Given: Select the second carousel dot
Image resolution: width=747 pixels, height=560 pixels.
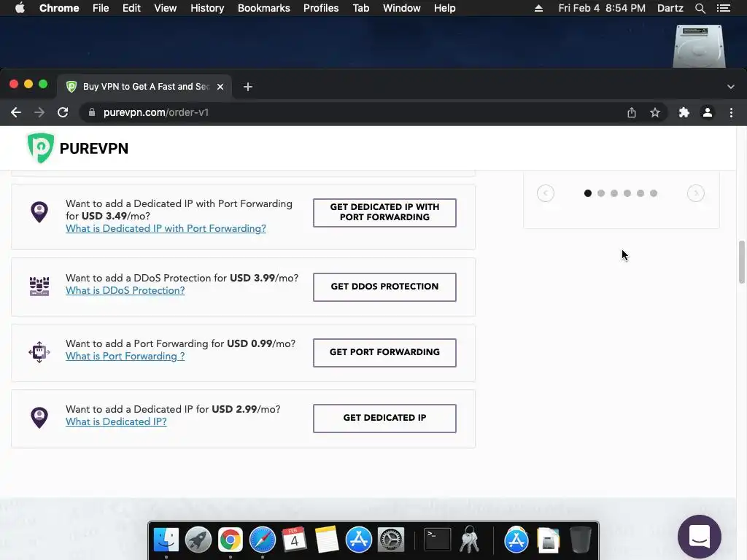Looking at the screenshot, I should tap(601, 193).
